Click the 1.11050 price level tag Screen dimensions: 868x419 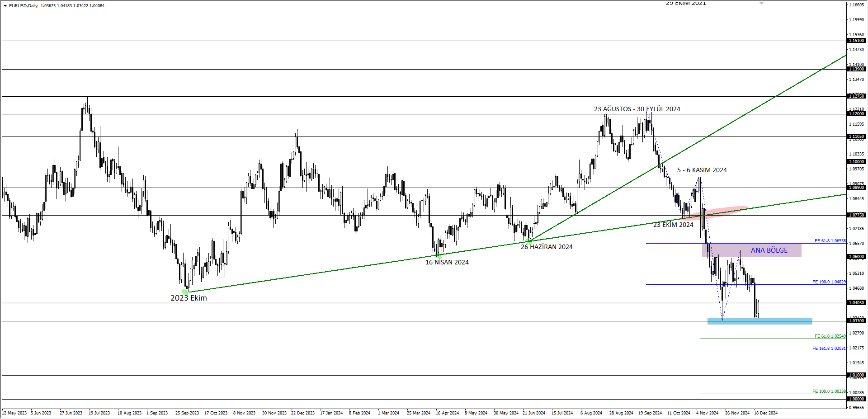(x=856, y=137)
